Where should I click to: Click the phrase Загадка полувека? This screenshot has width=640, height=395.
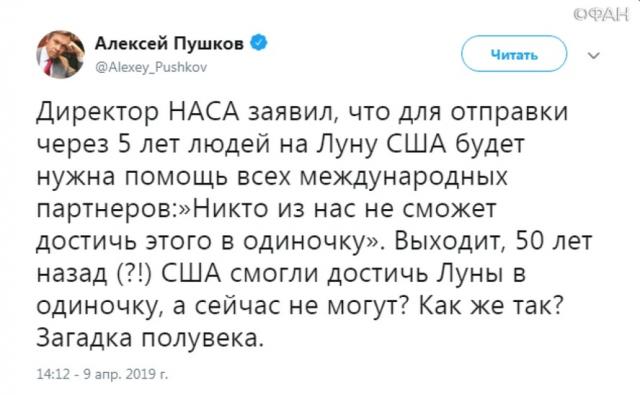(150, 338)
